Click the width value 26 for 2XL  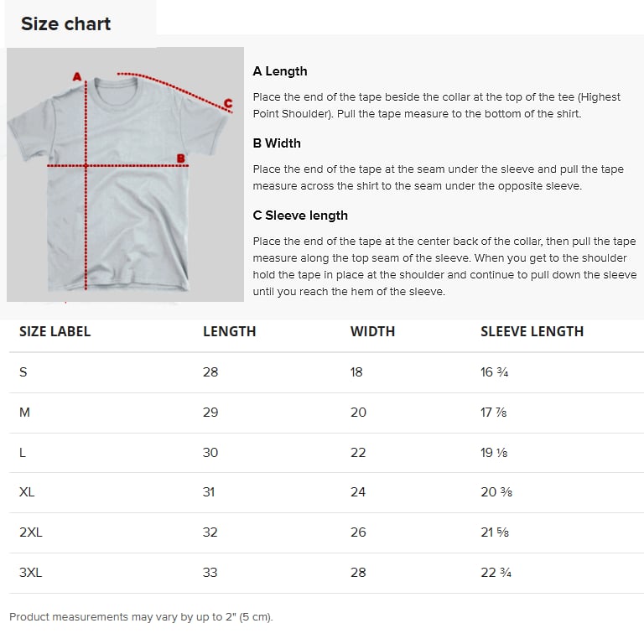pyautogui.click(x=358, y=532)
